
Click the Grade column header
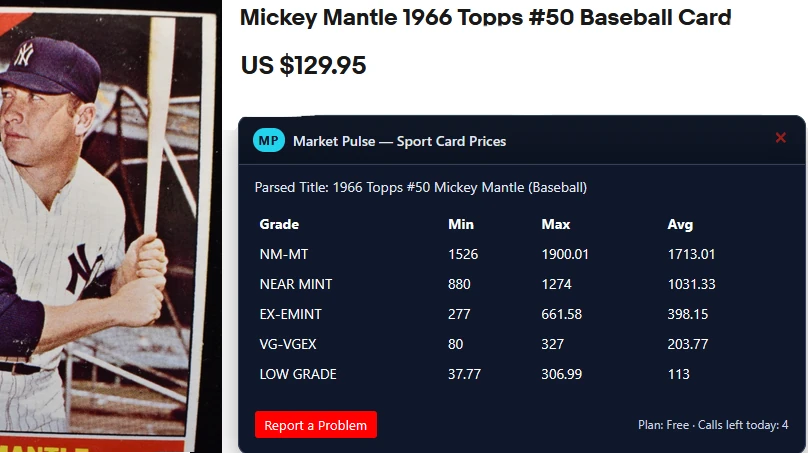[x=279, y=224]
